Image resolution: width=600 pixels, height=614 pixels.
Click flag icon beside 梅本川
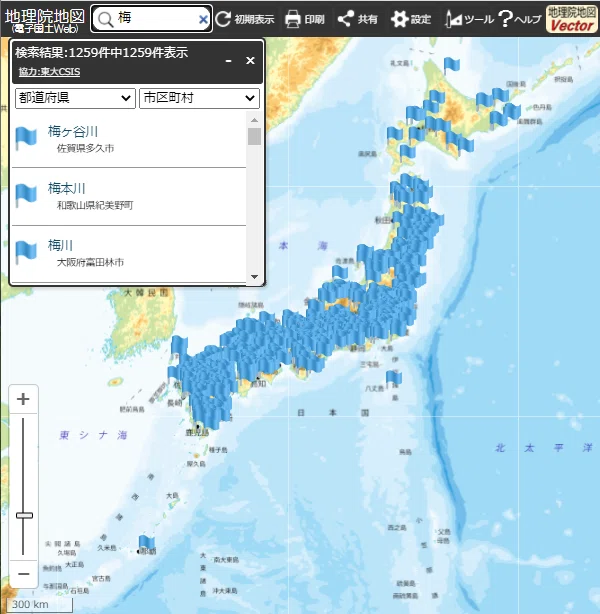[26, 195]
